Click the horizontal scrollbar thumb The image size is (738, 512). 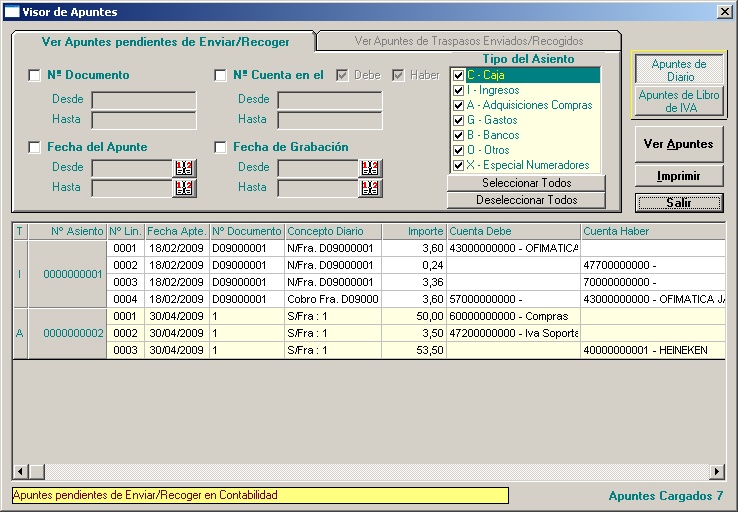[37, 471]
